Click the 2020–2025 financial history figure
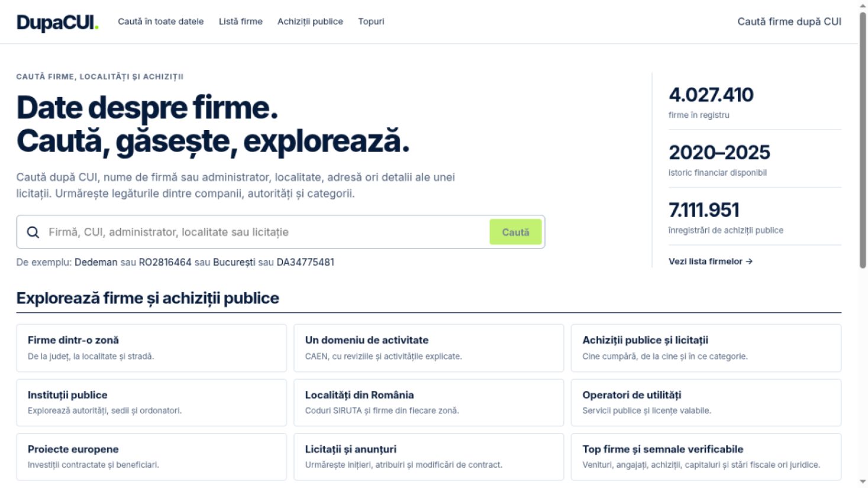868x488 pixels. point(719,153)
